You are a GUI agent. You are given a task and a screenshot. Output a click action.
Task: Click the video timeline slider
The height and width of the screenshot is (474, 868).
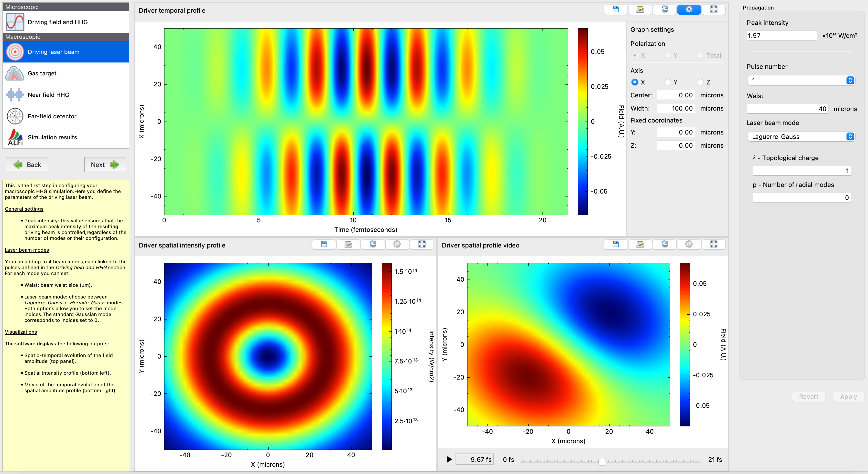tap(603, 462)
